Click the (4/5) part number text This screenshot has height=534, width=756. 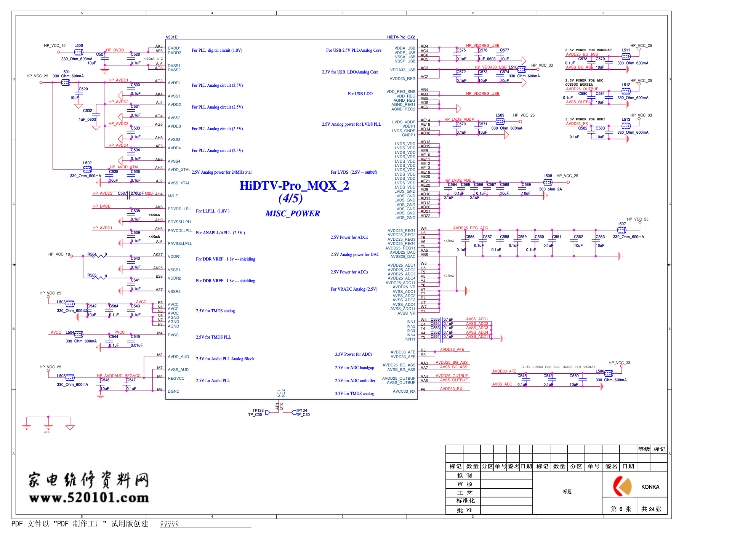[291, 198]
